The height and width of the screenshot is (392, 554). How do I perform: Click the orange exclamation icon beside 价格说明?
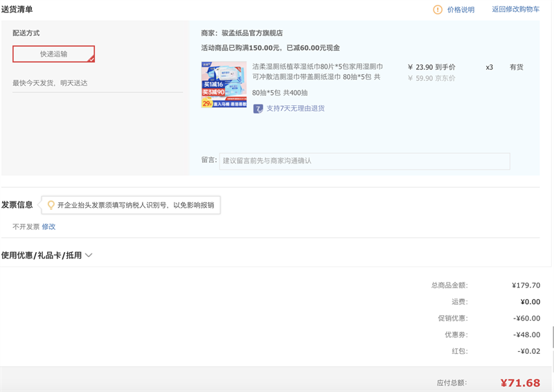pos(438,10)
